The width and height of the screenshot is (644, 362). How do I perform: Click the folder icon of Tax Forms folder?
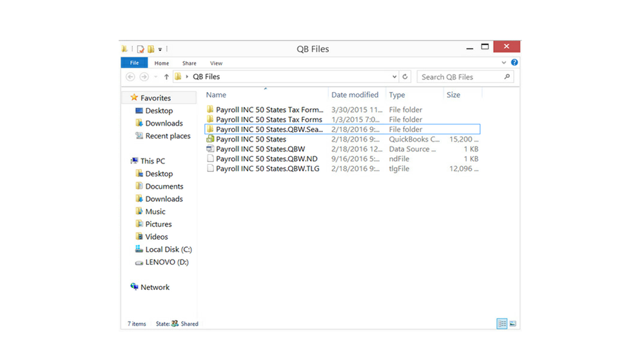point(210,119)
